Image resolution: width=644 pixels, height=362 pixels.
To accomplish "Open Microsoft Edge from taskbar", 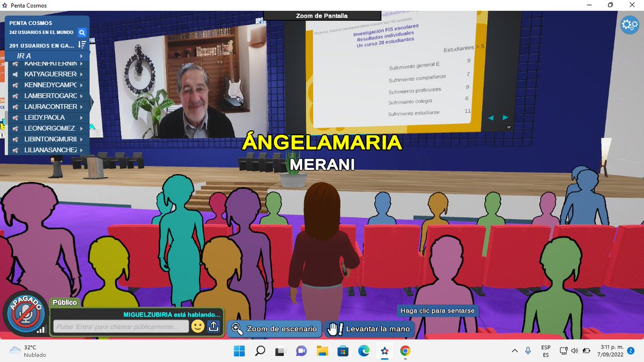I will coord(364,351).
